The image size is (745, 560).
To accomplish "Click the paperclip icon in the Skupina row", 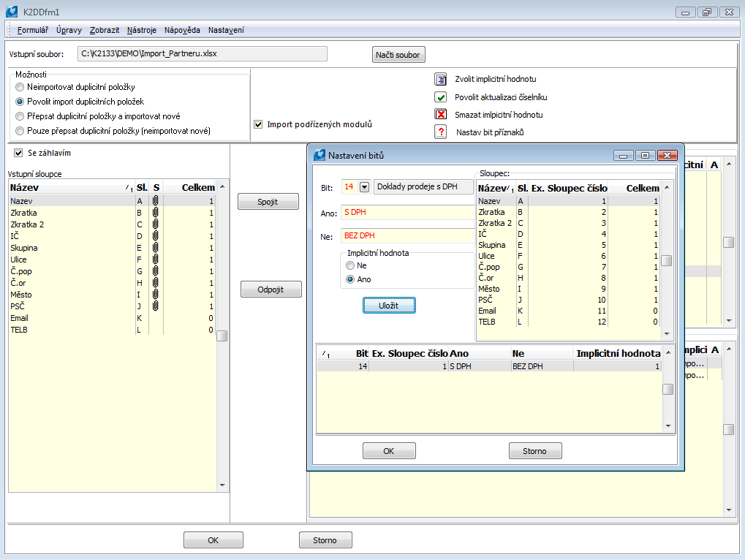I will point(156,247).
